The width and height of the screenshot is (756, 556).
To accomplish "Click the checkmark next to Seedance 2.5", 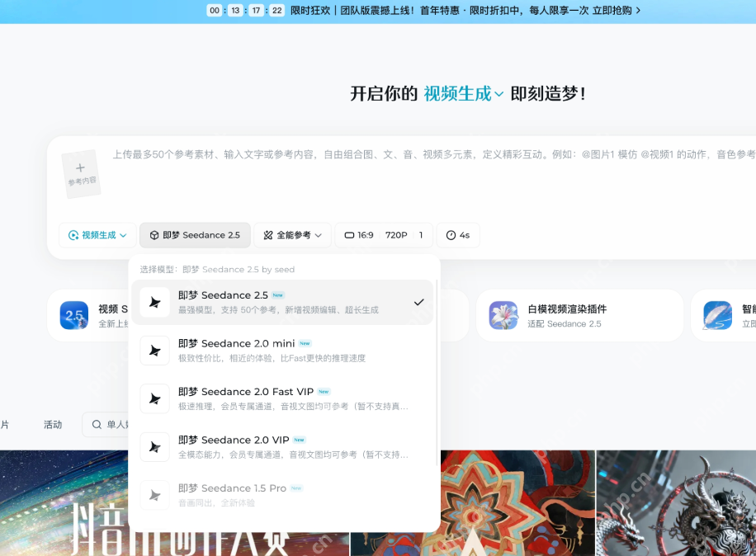I will pyautogui.click(x=419, y=302).
